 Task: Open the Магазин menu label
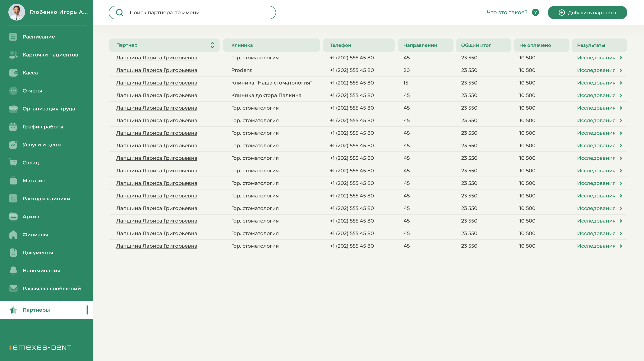click(34, 180)
